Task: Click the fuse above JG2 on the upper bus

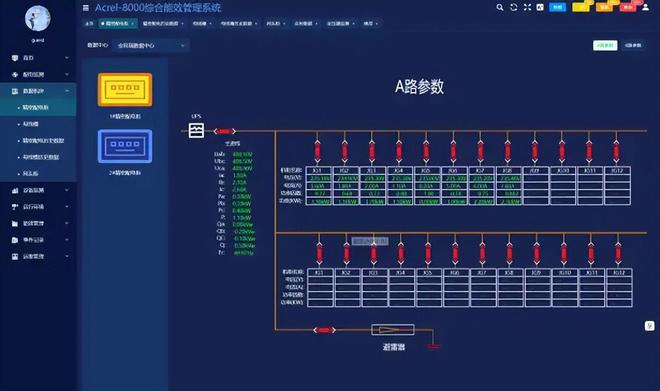Action: point(345,151)
